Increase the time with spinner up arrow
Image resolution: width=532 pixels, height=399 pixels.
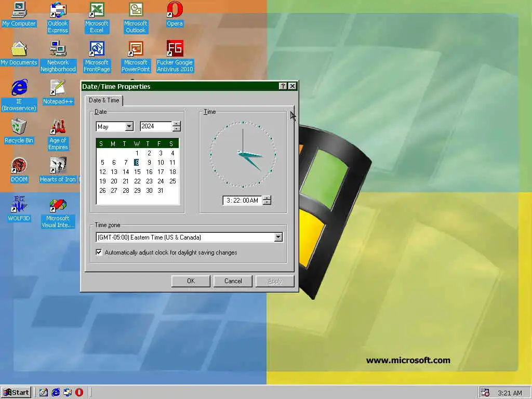pos(267,198)
